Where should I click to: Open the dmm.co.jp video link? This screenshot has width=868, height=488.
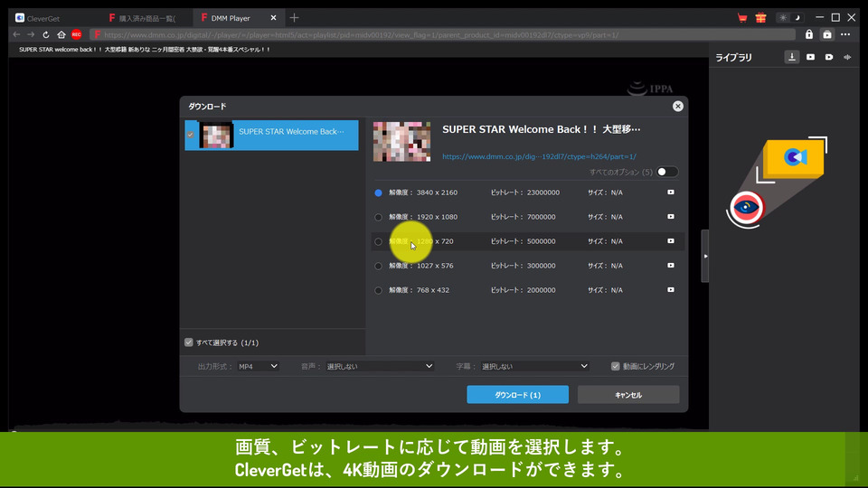click(x=539, y=156)
